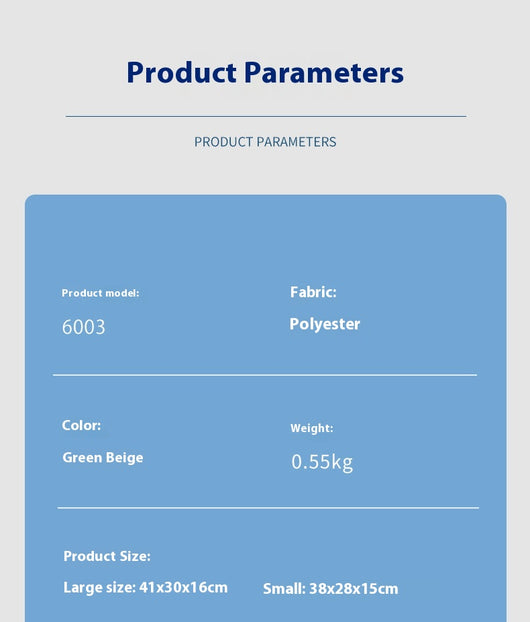The height and width of the screenshot is (622, 530).
Task: Click the model number 6003
Action: [83, 327]
